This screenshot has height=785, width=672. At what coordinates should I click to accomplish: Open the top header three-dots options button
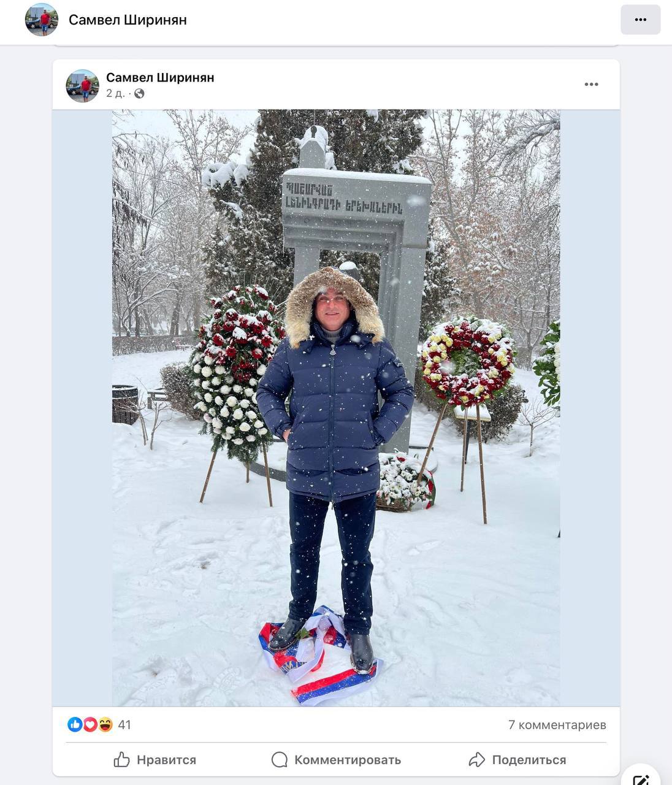pyautogui.click(x=640, y=20)
